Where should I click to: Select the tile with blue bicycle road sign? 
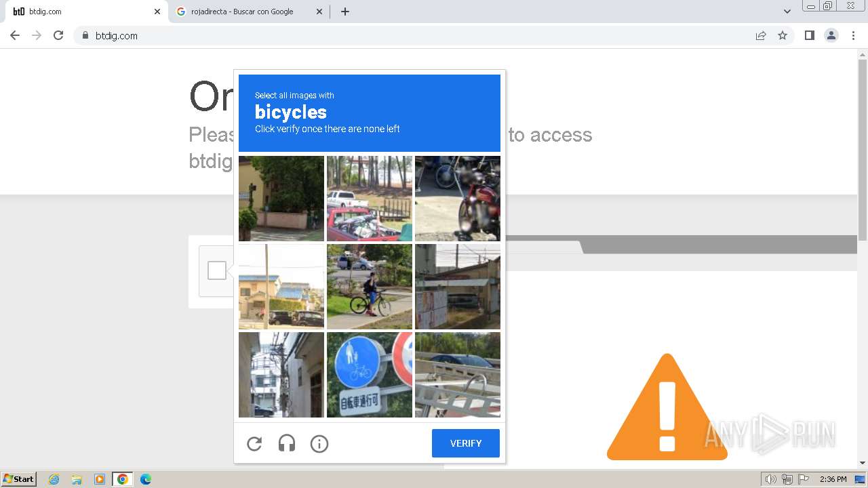pyautogui.click(x=370, y=375)
